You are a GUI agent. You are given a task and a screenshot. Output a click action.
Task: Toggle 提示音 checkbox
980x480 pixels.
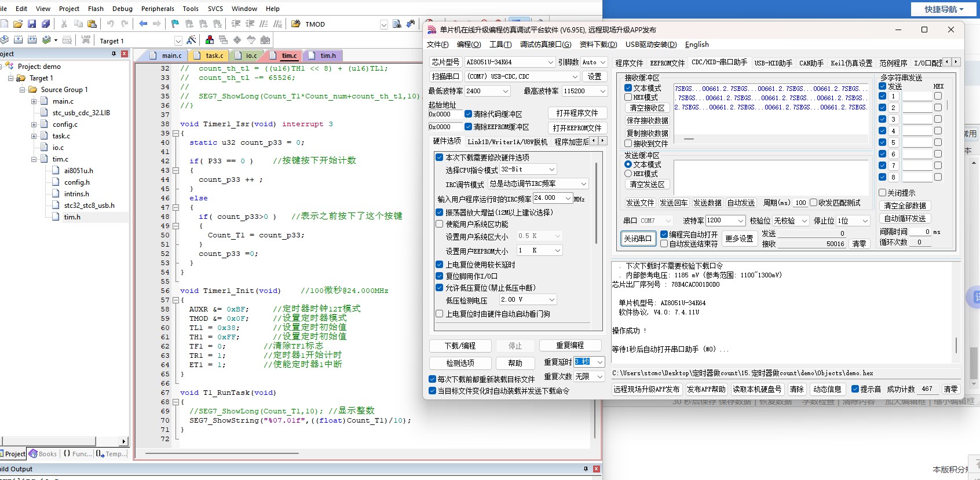855,389
